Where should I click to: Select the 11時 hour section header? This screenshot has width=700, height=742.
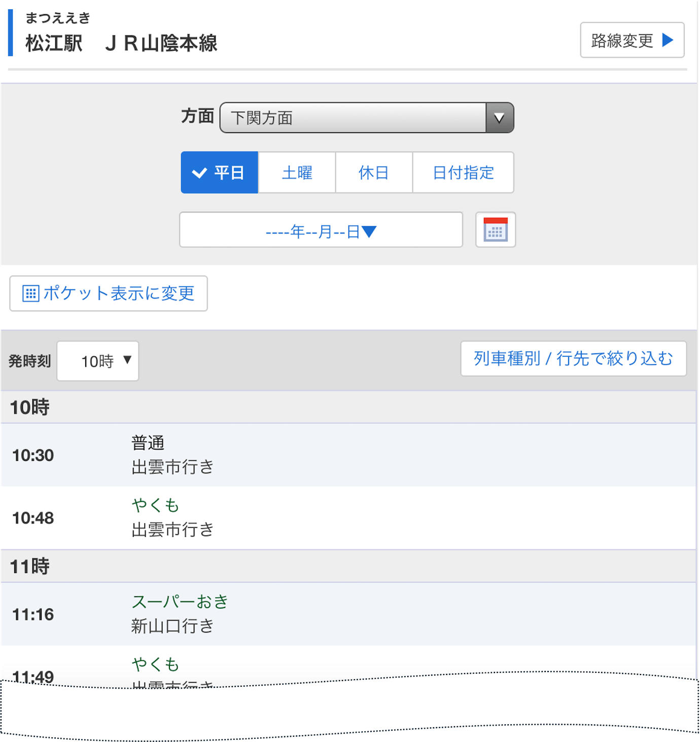coord(29,566)
